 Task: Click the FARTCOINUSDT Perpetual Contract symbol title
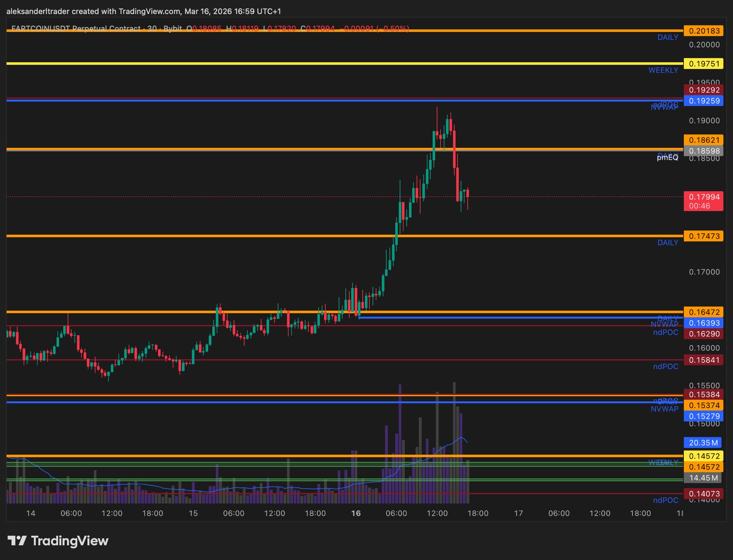pos(76,28)
